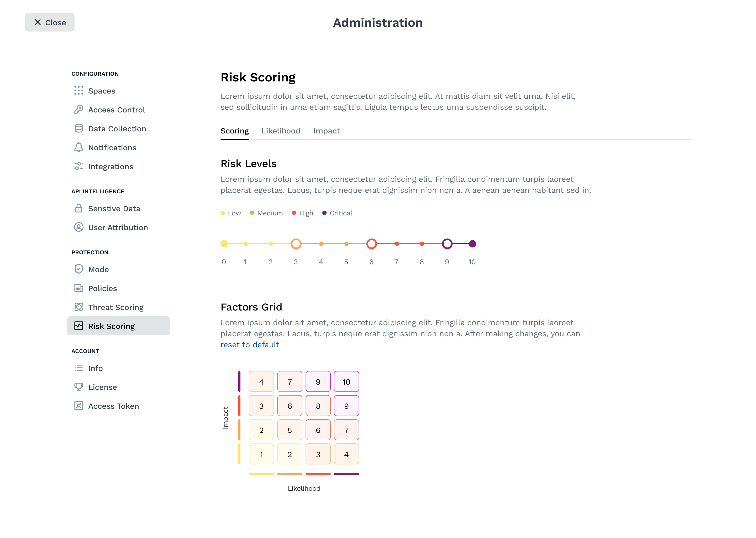
Task: Click the Notifications bell icon
Action: [78, 147]
